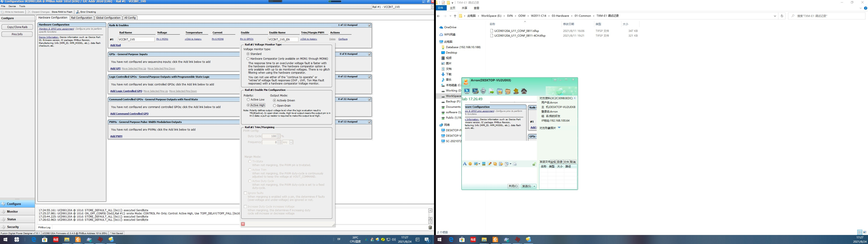The height and width of the screenshot is (244, 868).
Task: Switch to Rail Configuration tab
Action: coord(82,18)
